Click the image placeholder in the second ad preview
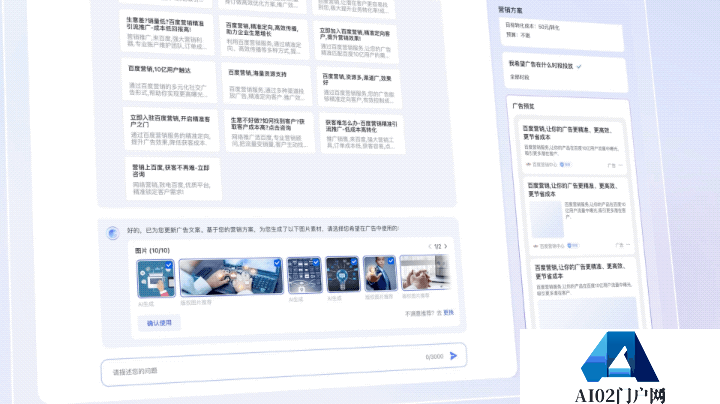 tap(546, 219)
